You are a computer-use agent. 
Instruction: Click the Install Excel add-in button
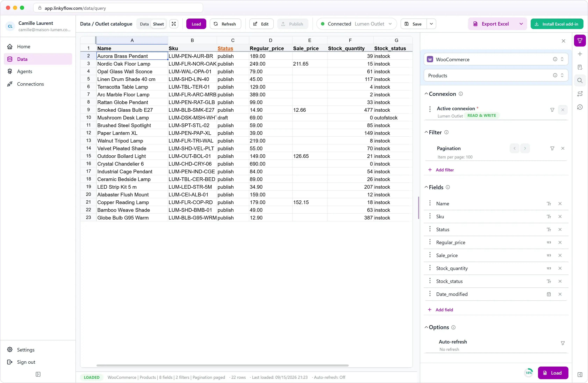(557, 24)
